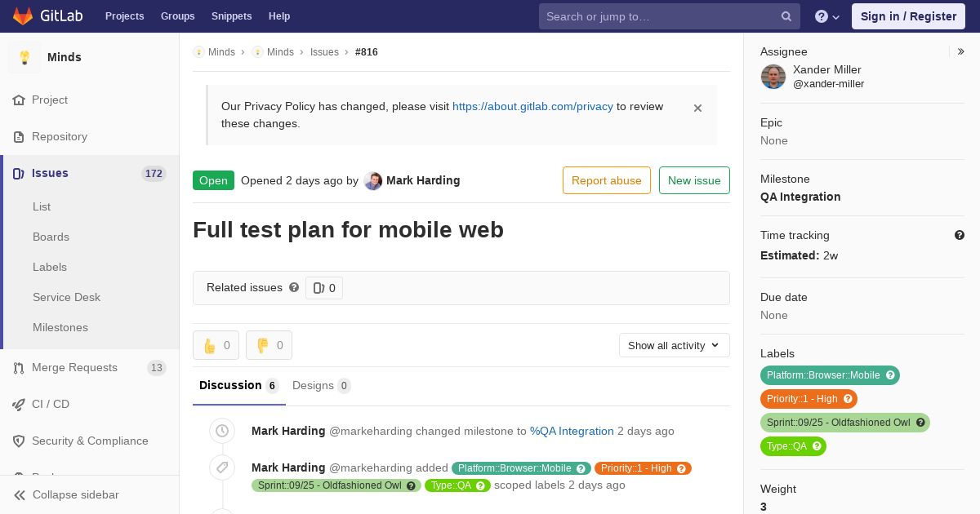The height and width of the screenshot is (514, 980).
Task: Click the Related issues help icon
Action: (x=294, y=287)
